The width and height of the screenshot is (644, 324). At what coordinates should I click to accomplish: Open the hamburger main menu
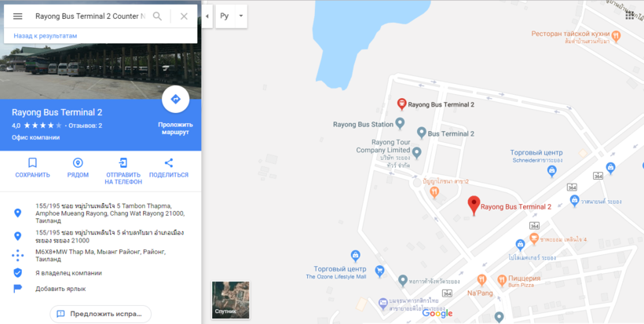pyautogui.click(x=17, y=16)
